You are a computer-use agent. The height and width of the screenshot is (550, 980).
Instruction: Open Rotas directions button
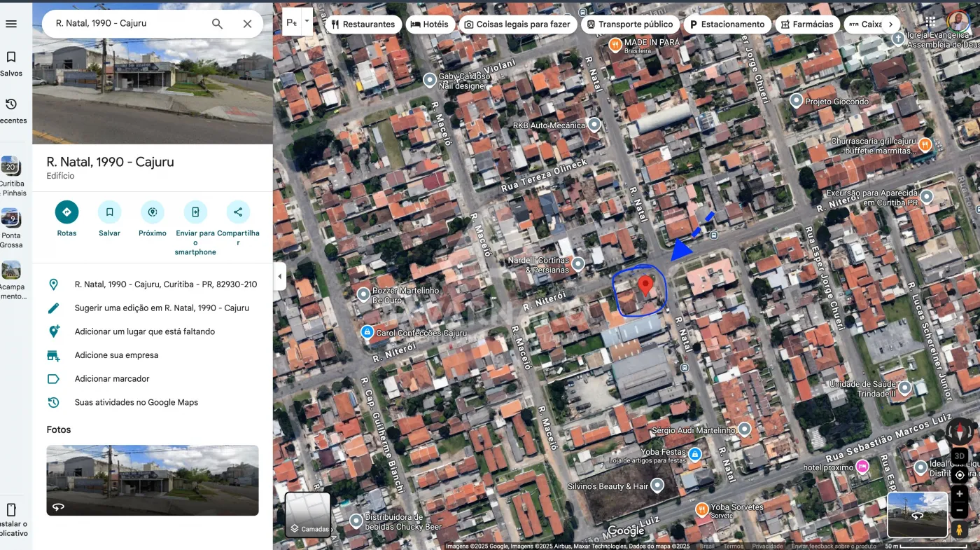pos(66,212)
